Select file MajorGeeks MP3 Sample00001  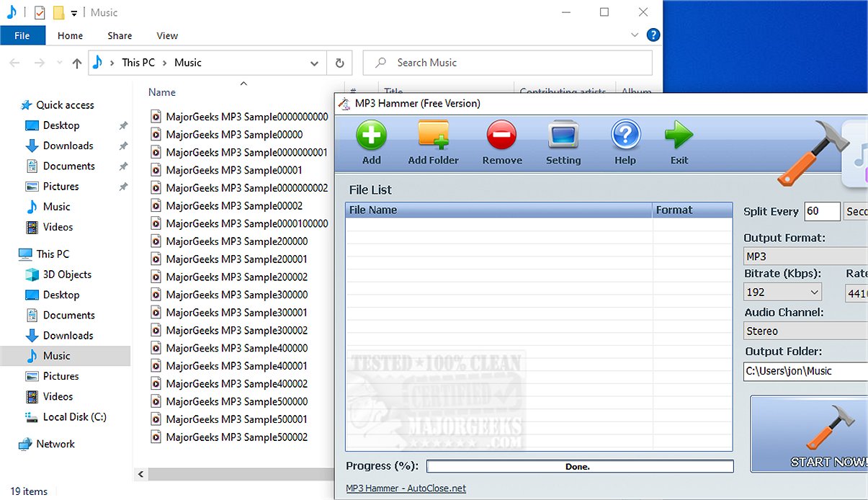click(x=227, y=170)
